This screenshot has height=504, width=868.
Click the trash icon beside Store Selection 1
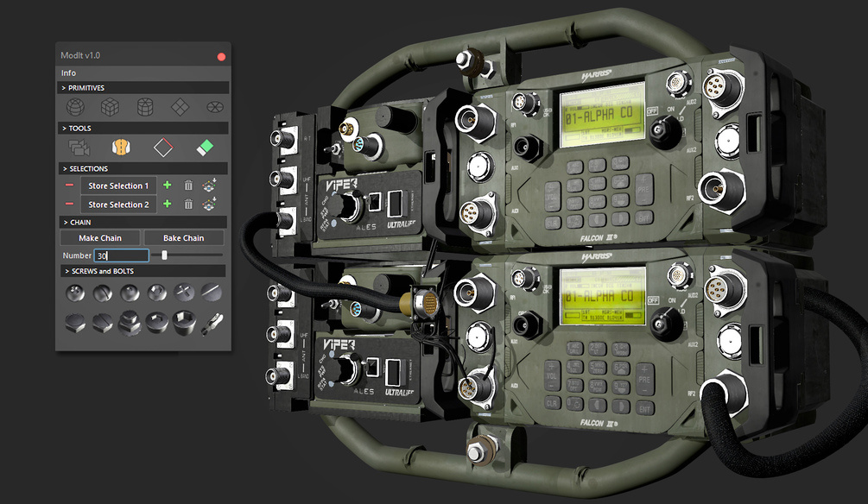188,184
